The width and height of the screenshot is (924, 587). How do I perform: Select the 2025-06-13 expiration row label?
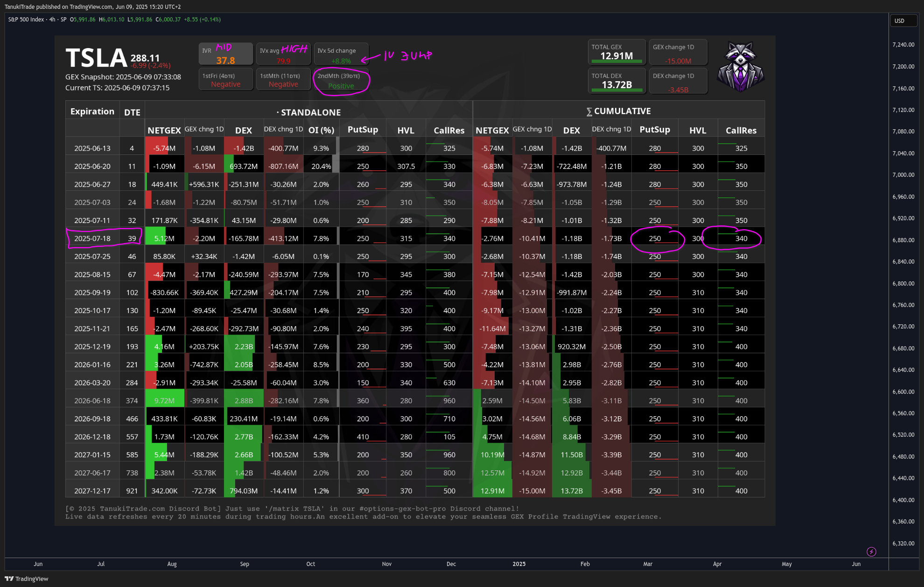(92, 148)
